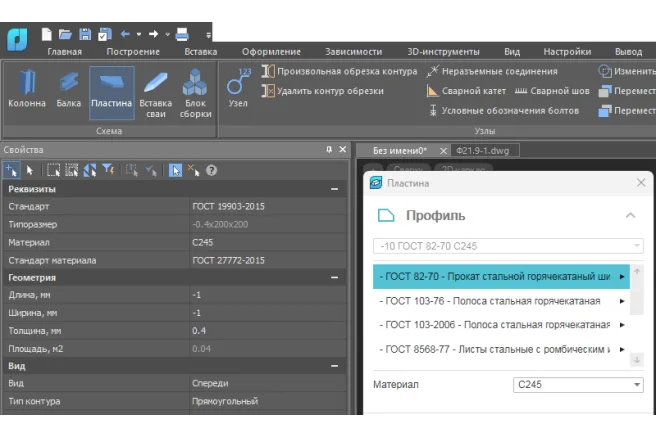The width and height of the screenshot is (656, 436).
Task: Click the Толщина, мм value field
Action: tap(267, 331)
